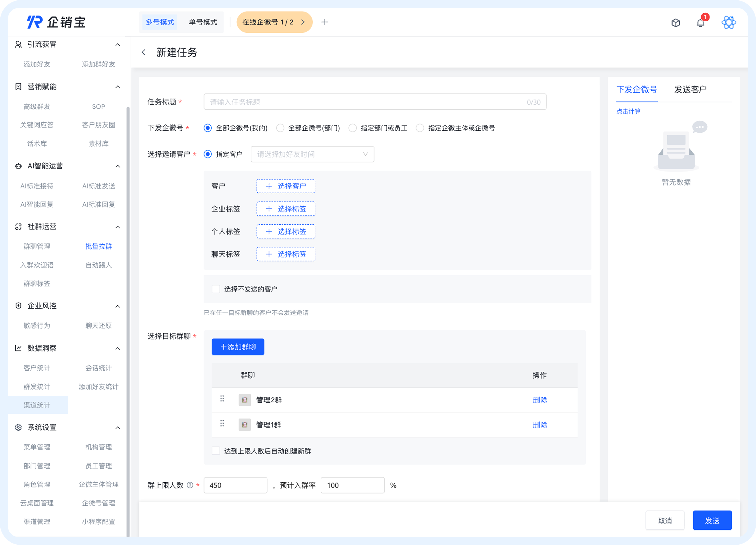Click the 点击计算 link
This screenshot has width=756, height=545.
tap(628, 111)
